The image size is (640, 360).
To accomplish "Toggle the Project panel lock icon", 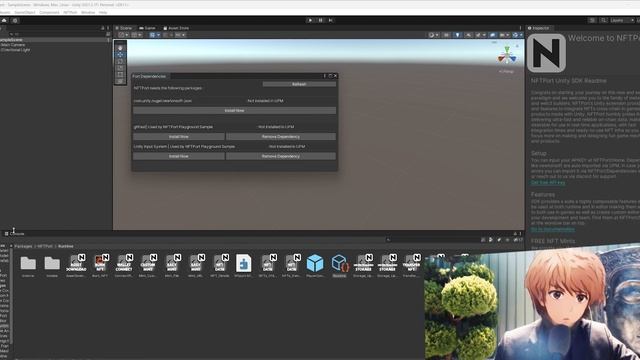I will pos(515,234).
